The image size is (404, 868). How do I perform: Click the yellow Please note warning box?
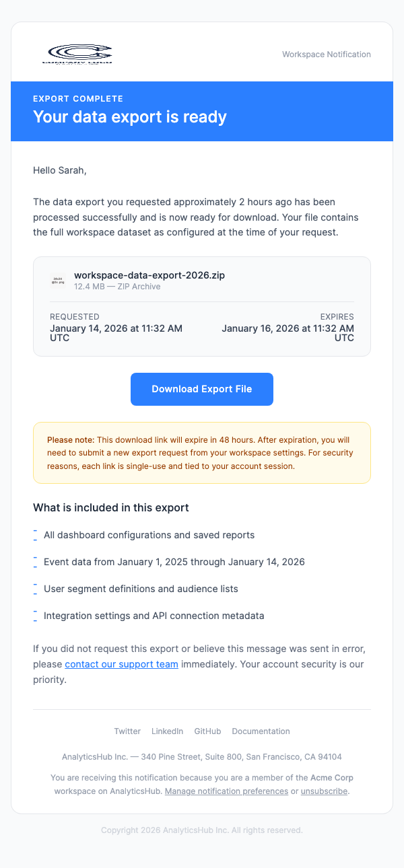pyautogui.click(x=201, y=452)
